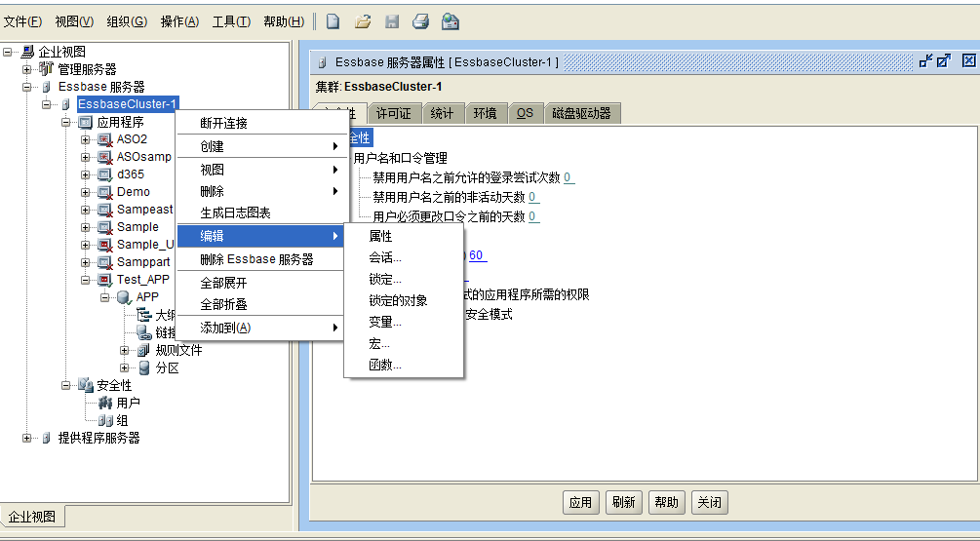This screenshot has width=980, height=541.
Task: Open the 文件(F) menu
Action: click(22, 21)
